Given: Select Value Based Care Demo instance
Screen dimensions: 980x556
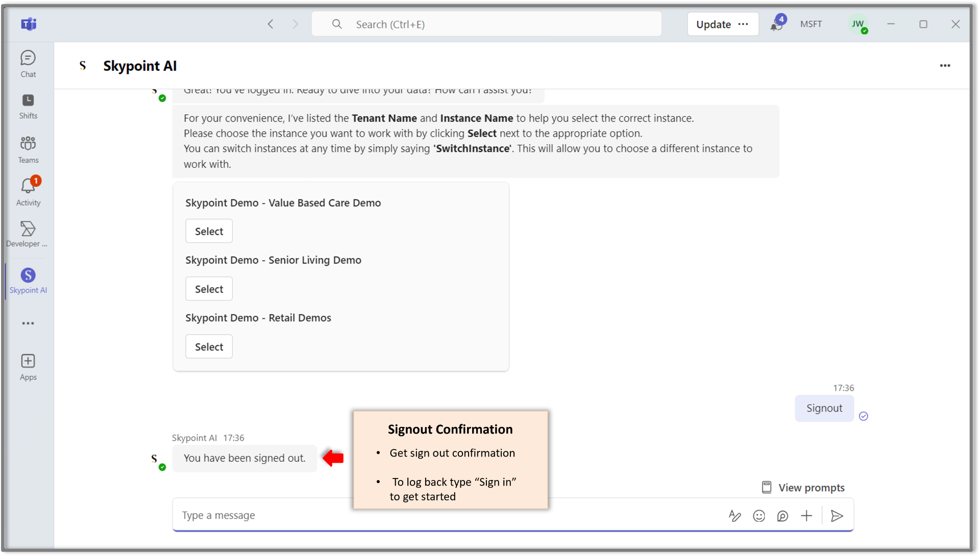Looking at the screenshot, I should 209,231.
